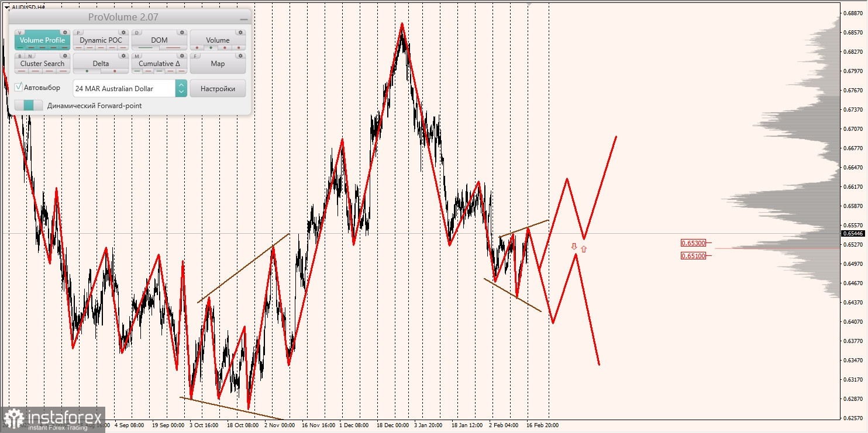Image resolution: width=868 pixels, height=433 pixels.
Task: Open settings gear on Cumulative Δ button
Action: pyautogui.click(x=182, y=56)
